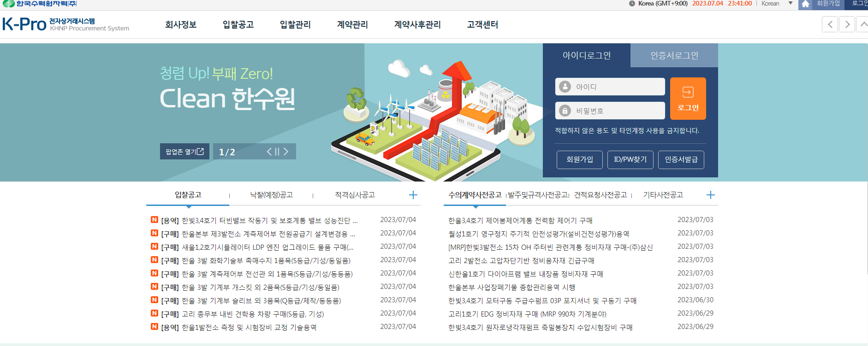Viewport: 868px width, 346px height.
Task: Open 신한울1호기 다이아프램 밸브 notice
Action: (526, 274)
